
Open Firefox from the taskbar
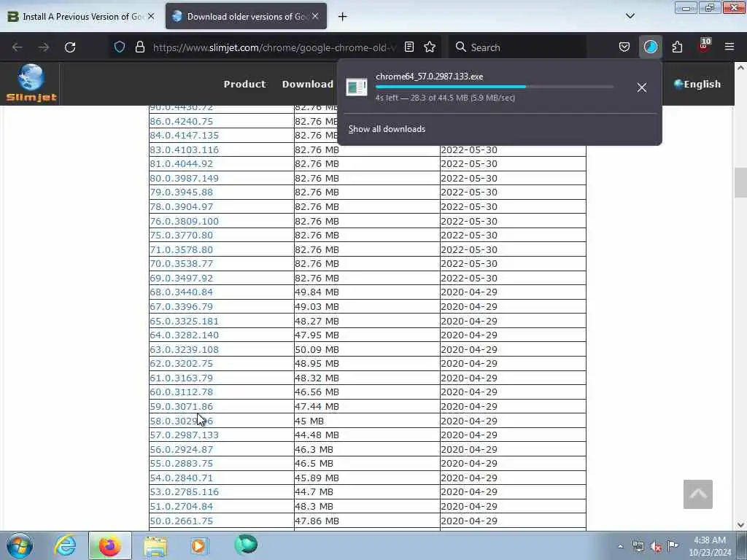tap(109, 545)
